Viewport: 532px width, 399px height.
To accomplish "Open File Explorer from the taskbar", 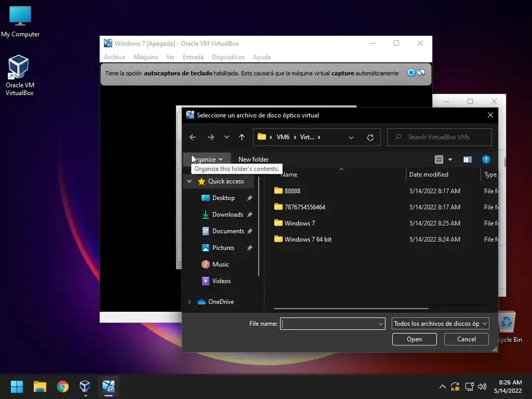I will point(39,387).
